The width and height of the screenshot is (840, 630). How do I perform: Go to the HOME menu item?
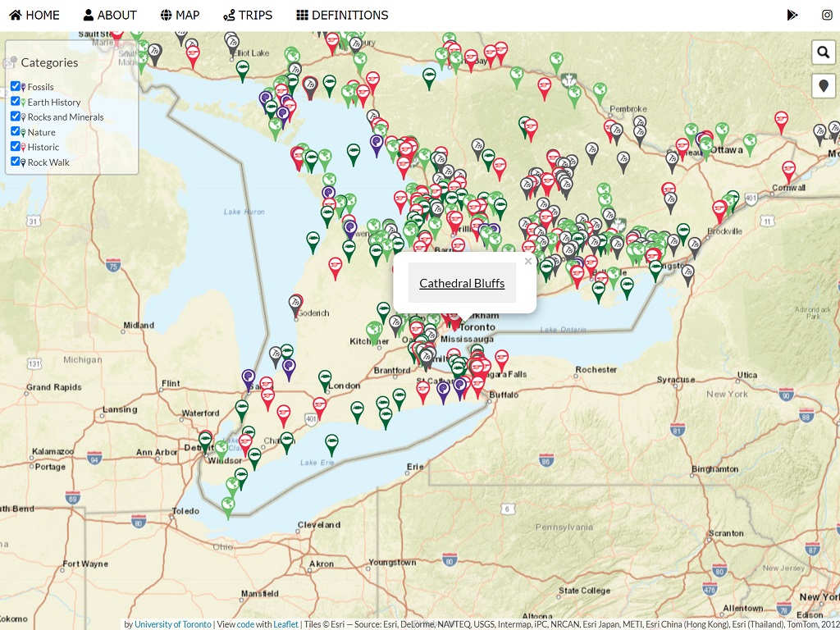[34, 15]
